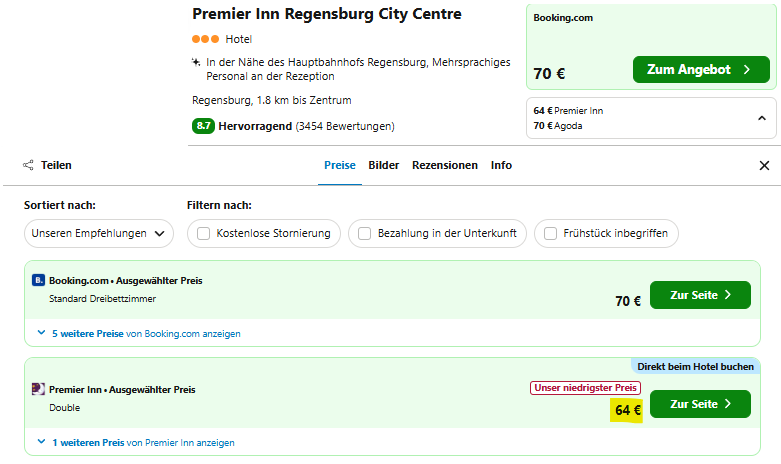Toggle Bezahlung in der Unterkunft checkbox
This screenshot has height=464, width=781.
(365, 234)
